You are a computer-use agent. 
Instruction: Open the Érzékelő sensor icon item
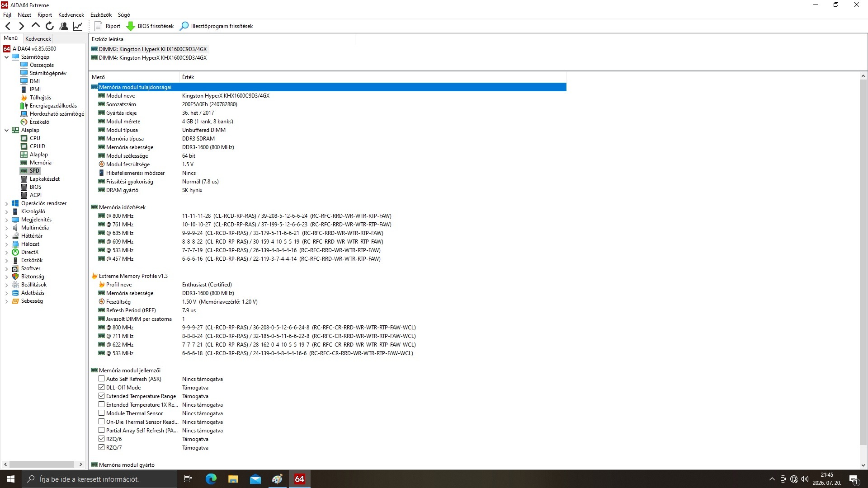click(24, 122)
